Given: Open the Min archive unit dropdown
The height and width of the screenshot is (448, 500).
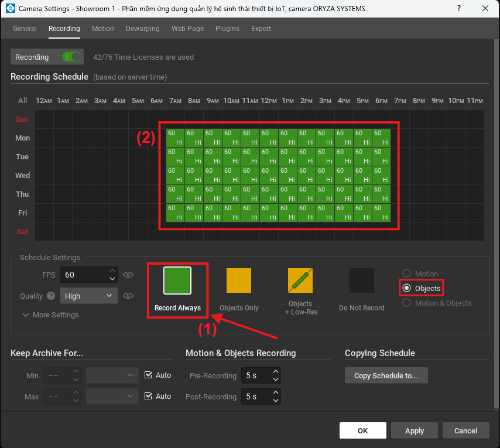Looking at the screenshot, I should pyautogui.click(x=112, y=375).
